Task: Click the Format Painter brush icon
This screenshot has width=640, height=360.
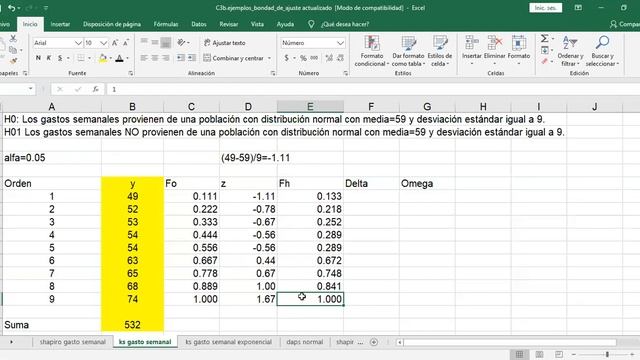Action: click(13, 61)
